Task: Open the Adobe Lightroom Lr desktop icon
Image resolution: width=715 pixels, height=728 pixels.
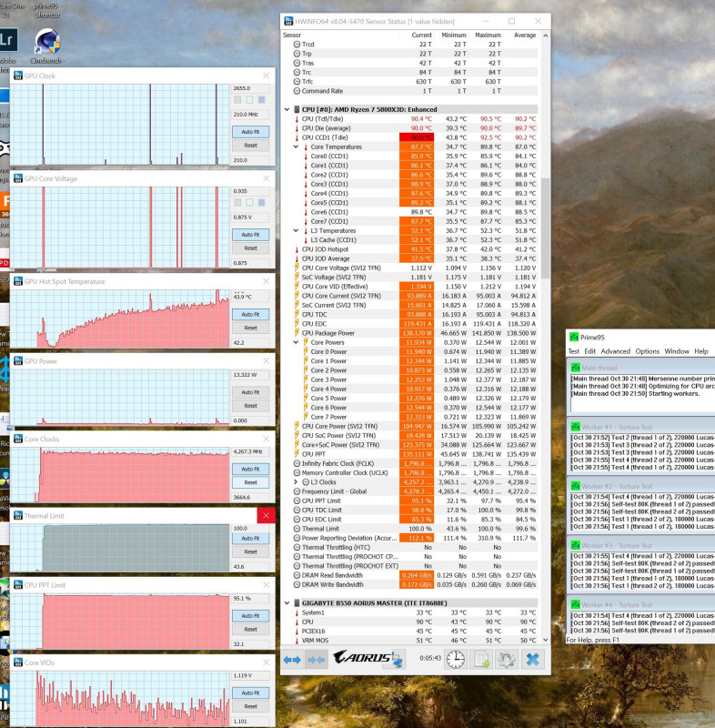Action: (x=7, y=40)
